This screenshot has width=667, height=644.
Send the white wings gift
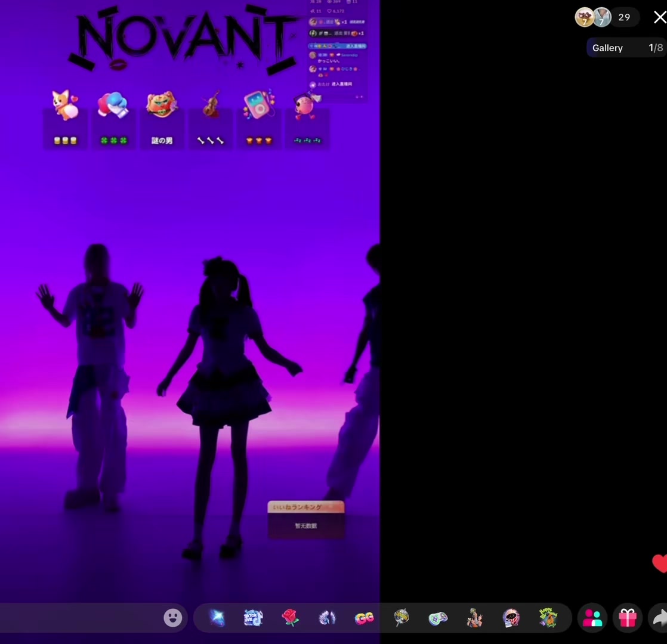click(327, 618)
